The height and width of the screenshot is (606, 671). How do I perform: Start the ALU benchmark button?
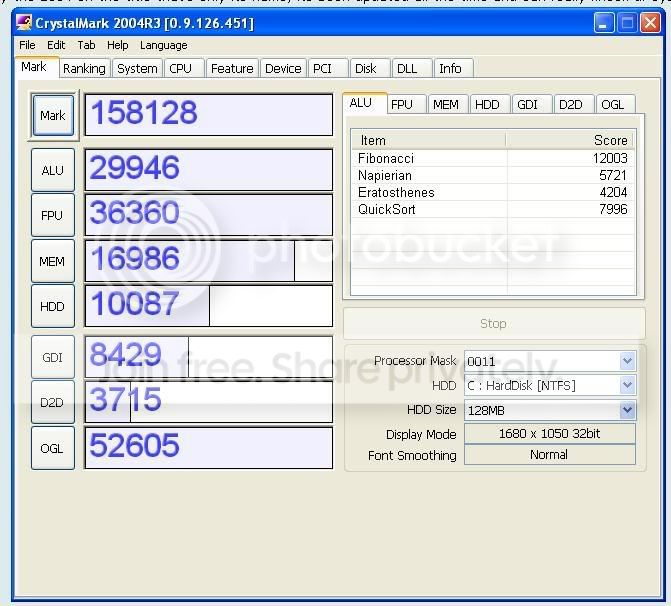(x=53, y=170)
